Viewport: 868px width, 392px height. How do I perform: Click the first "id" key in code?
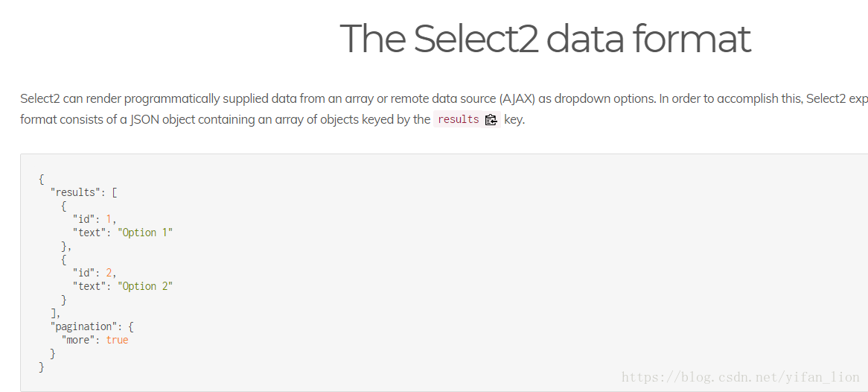pos(84,219)
